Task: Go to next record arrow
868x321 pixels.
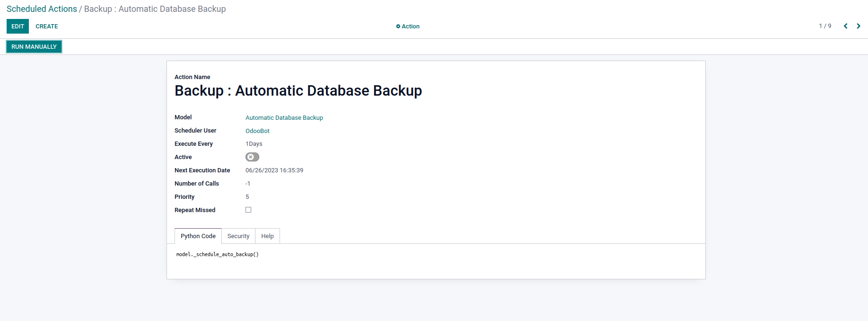Action: pyautogui.click(x=859, y=26)
